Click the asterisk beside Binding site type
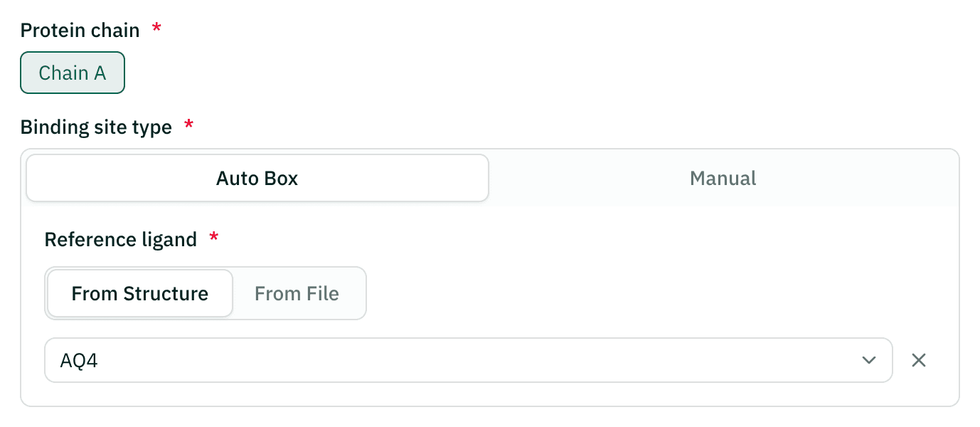The width and height of the screenshot is (980, 427). pos(188,125)
